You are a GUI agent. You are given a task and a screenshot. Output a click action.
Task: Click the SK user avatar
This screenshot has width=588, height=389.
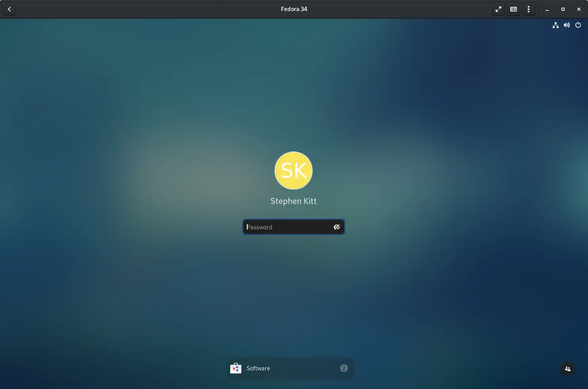point(294,171)
